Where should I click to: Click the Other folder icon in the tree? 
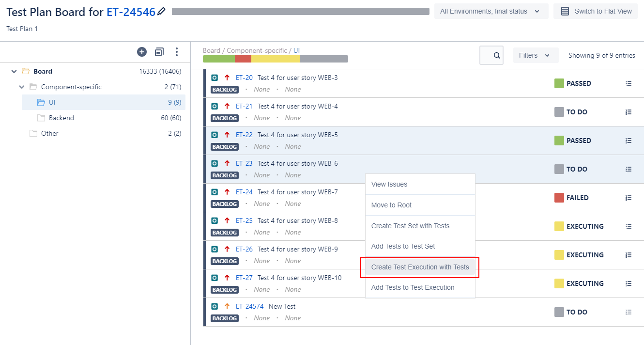(33, 133)
